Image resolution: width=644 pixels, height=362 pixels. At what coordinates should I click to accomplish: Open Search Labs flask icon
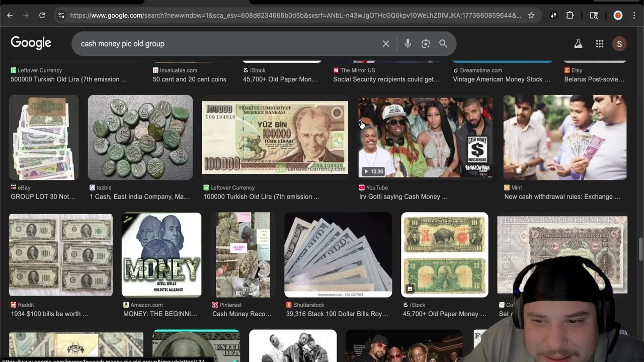tap(578, 44)
